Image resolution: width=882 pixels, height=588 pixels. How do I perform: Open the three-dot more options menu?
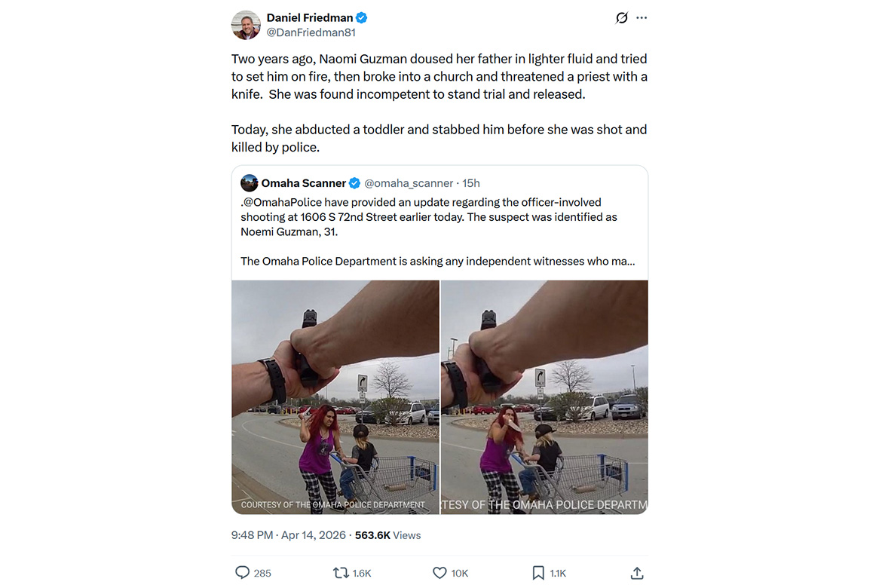coord(642,18)
